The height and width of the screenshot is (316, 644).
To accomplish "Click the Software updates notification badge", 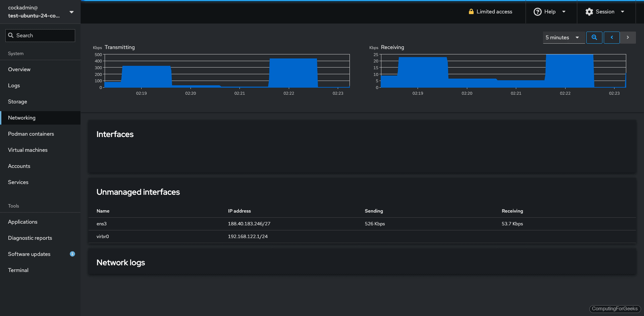I will 72,254.
